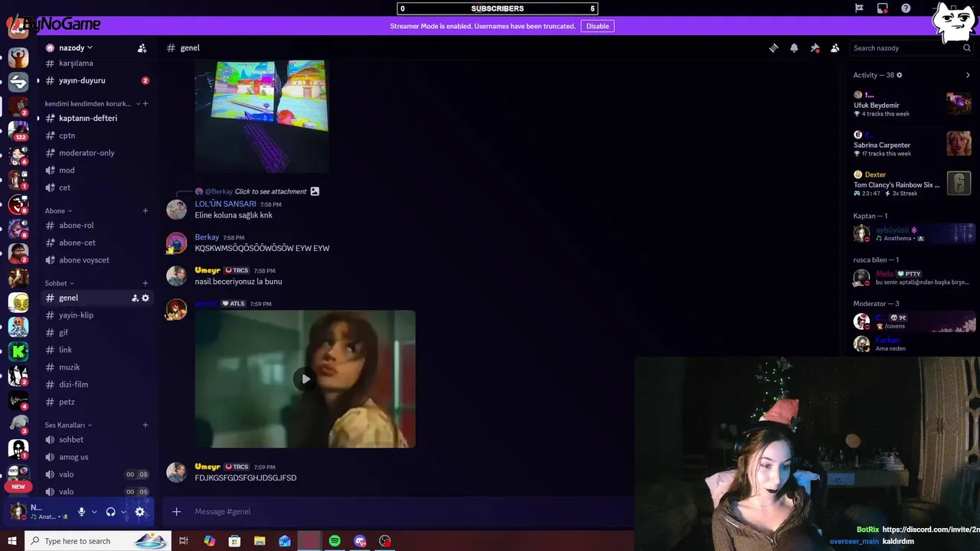Toggle microphone mute in user panel
The width and height of the screenshot is (980, 551).
81,512
